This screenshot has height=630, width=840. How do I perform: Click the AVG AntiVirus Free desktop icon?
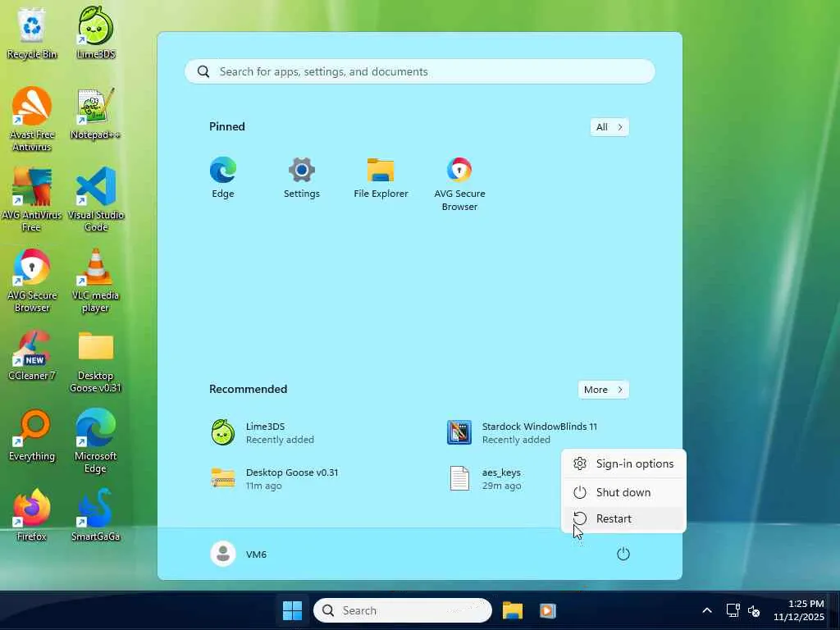point(32,199)
